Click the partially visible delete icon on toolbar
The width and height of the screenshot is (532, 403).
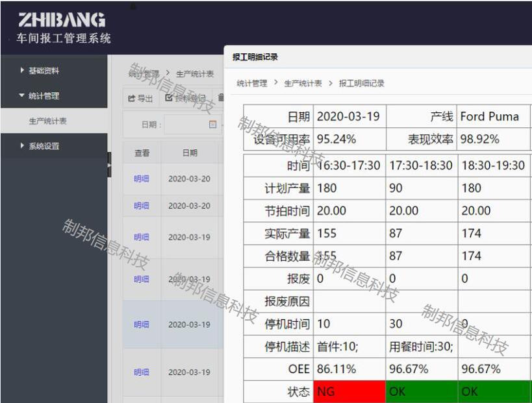(x=221, y=98)
